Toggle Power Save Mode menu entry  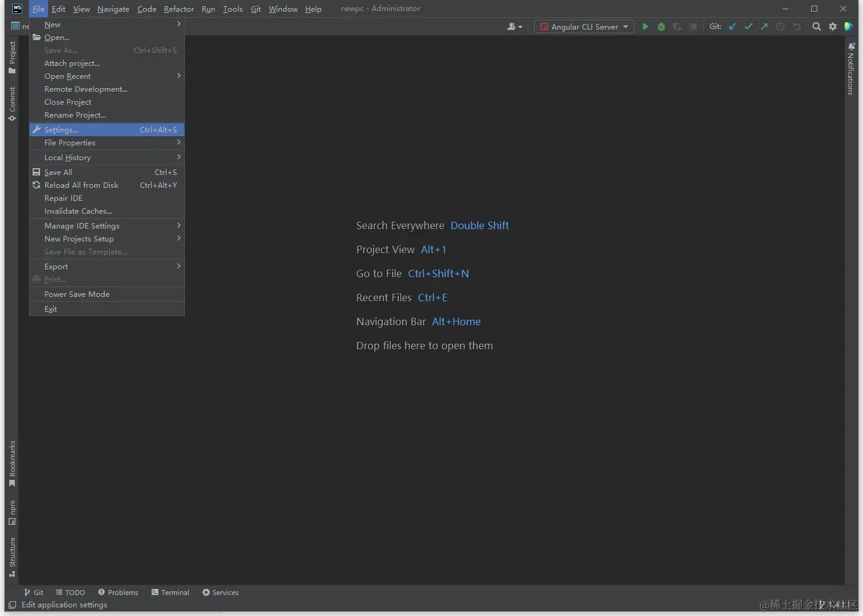[107, 294]
